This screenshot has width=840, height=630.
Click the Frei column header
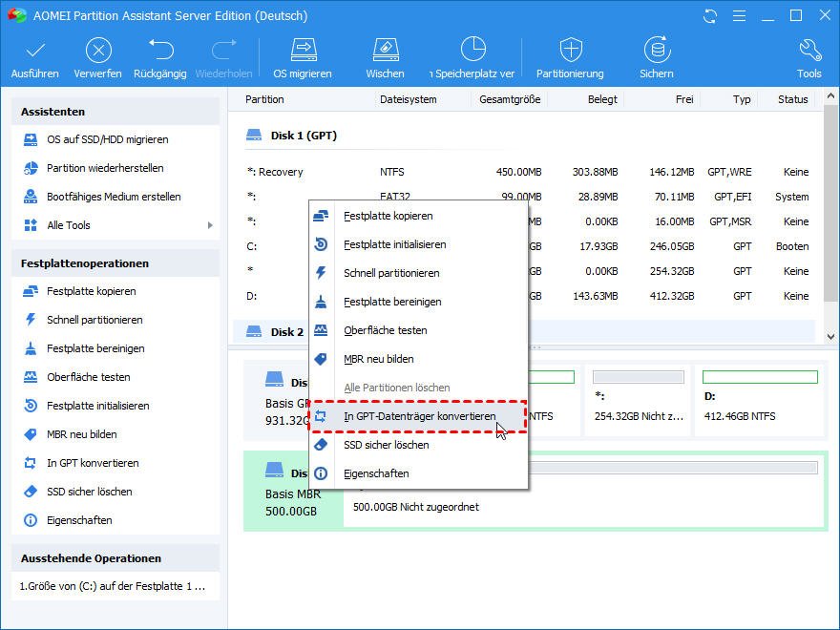click(x=684, y=99)
